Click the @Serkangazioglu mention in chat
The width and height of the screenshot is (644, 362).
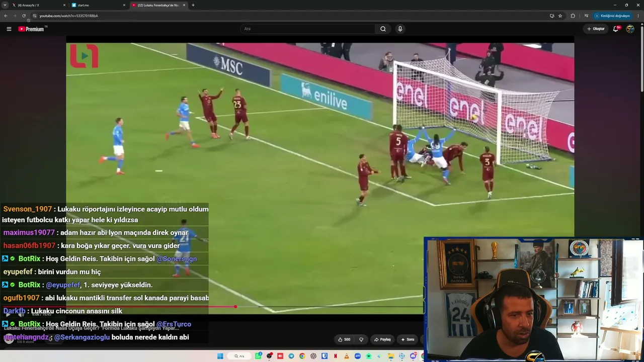tap(82, 337)
